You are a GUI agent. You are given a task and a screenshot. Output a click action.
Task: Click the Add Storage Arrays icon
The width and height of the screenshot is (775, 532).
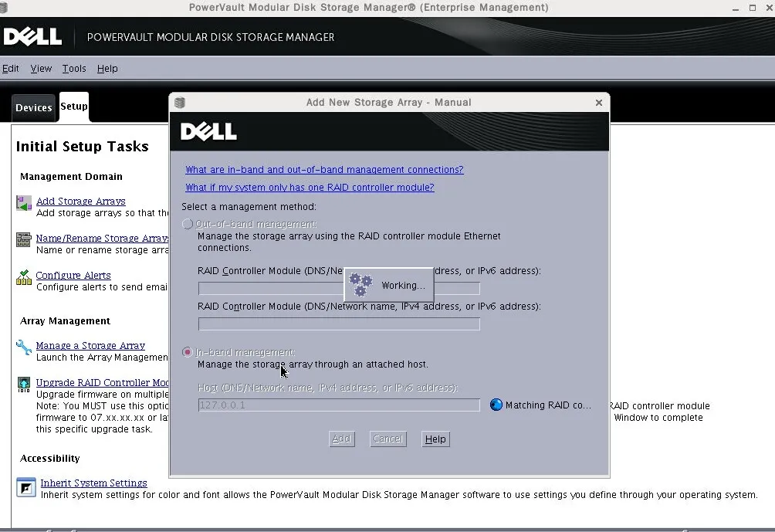point(24,203)
